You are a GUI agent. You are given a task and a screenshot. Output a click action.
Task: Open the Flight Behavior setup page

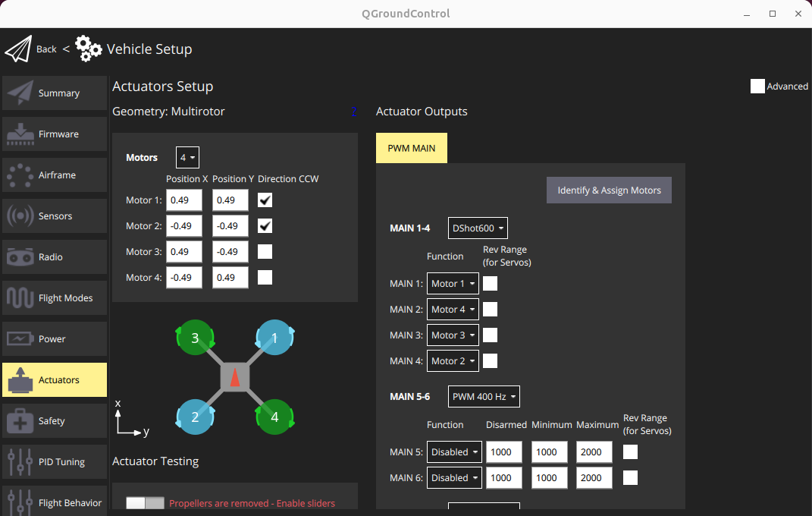pos(55,501)
